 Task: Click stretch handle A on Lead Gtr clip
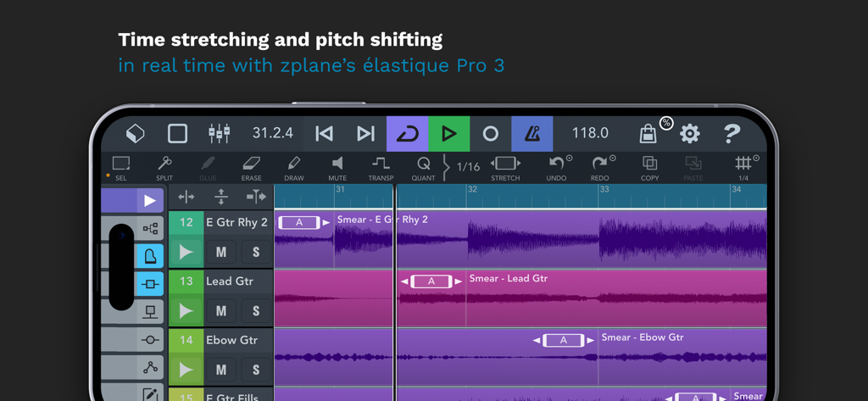(x=431, y=281)
